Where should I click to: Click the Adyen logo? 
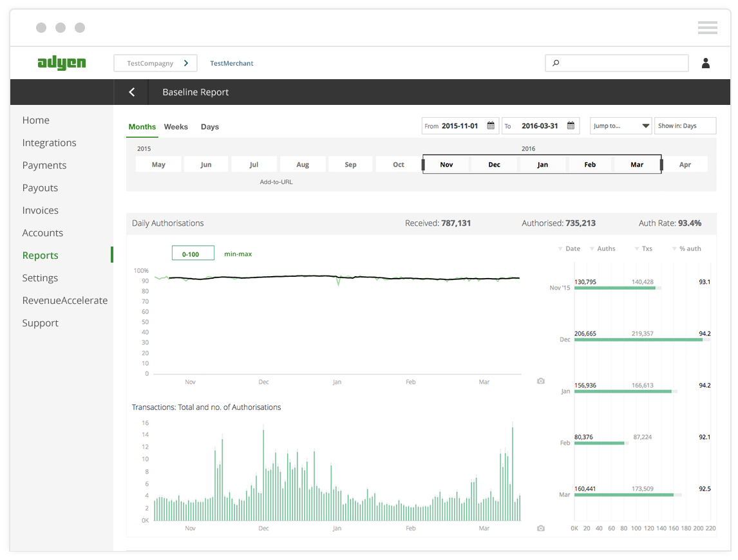point(62,62)
